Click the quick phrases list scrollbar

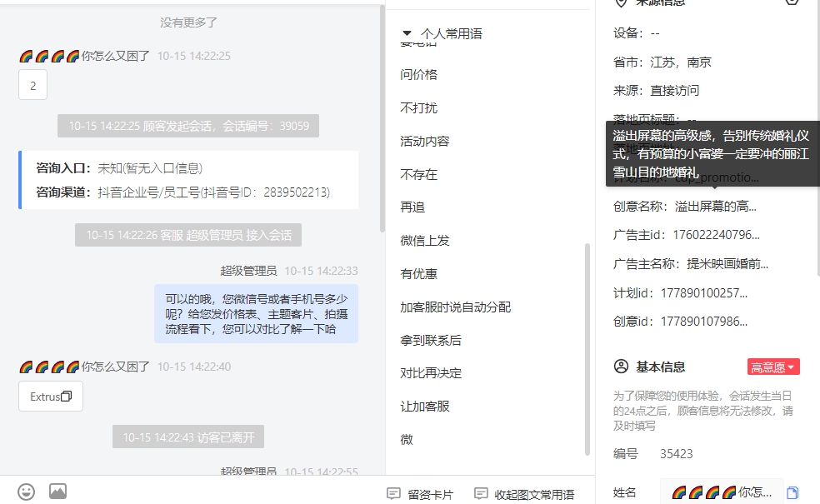587,349
